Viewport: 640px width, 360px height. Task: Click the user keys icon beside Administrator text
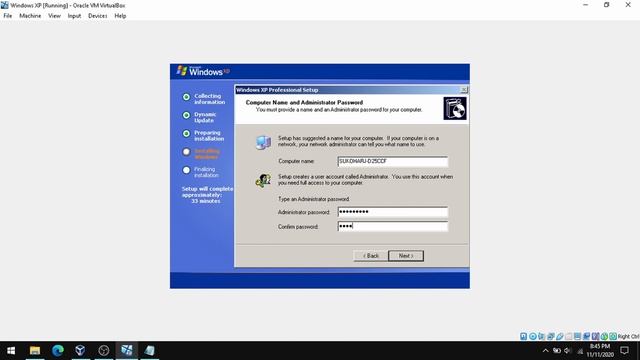tap(263, 180)
